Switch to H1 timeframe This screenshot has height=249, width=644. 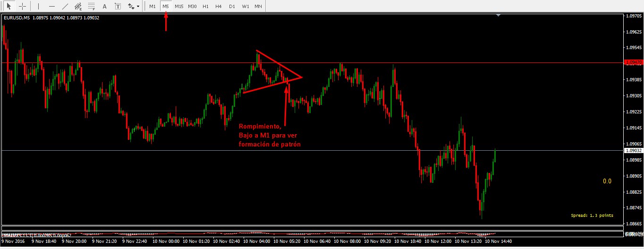pos(205,7)
